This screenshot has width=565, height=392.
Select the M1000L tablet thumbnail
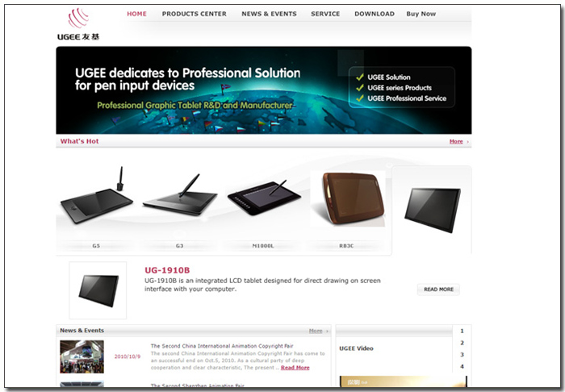(264, 198)
